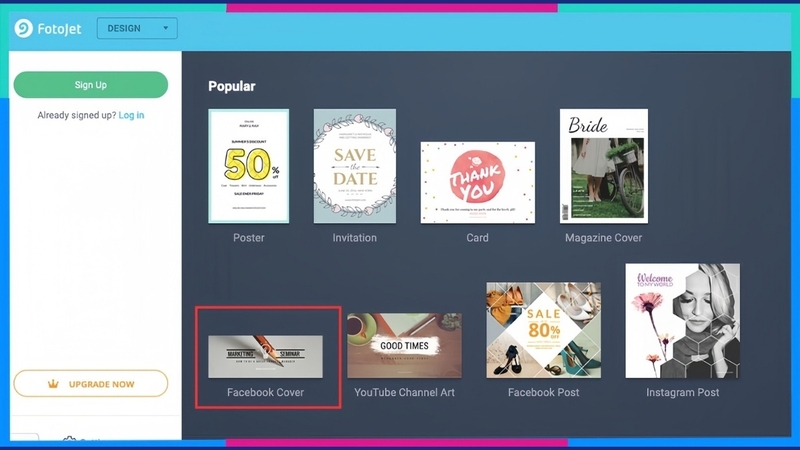Open the Sale 80% Facebook Post thumbnail
Screen dimensions: 800x450
543,330
